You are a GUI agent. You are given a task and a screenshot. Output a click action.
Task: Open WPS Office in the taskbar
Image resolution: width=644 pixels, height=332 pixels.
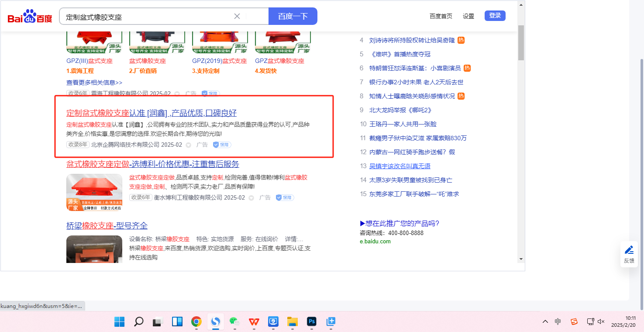click(254, 322)
